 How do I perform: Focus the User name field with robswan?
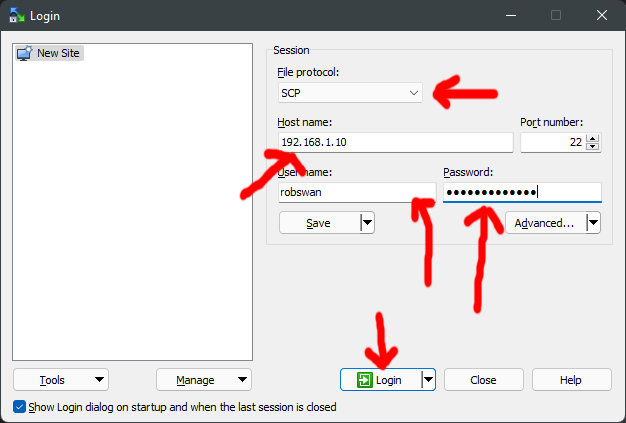(356, 192)
